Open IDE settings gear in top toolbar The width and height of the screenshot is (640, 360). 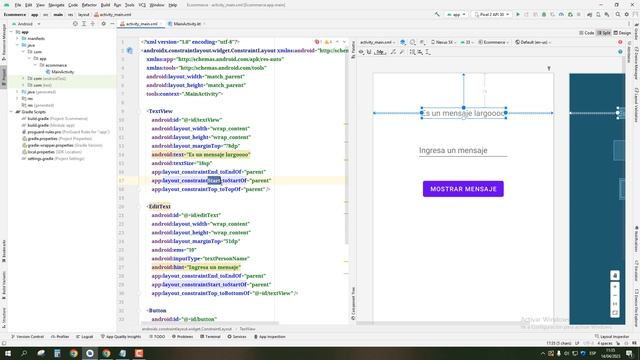click(x=627, y=14)
